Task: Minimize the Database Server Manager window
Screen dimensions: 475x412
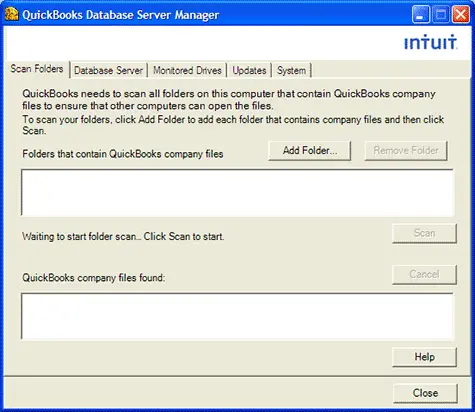Action: [x=420, y=15]
